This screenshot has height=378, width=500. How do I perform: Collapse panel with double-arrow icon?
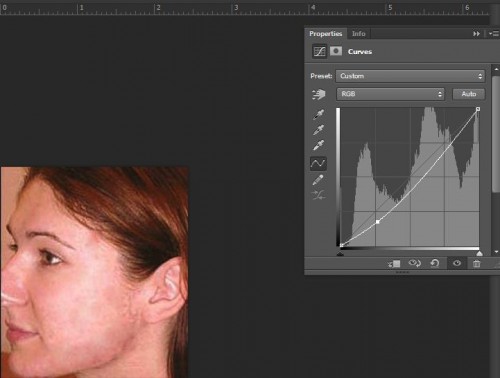[x=476, y=34]
